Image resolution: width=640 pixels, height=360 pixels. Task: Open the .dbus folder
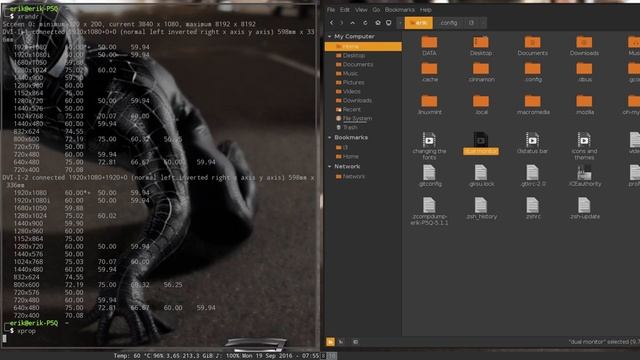tap(584, 72)
